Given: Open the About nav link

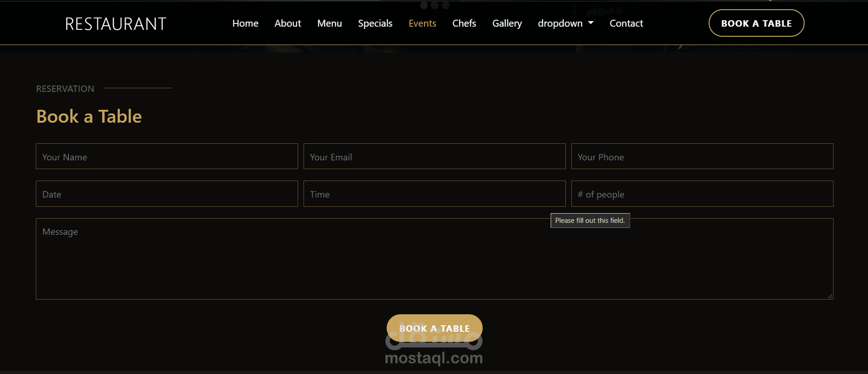Looking at the screenshot, I should [287, 23].
